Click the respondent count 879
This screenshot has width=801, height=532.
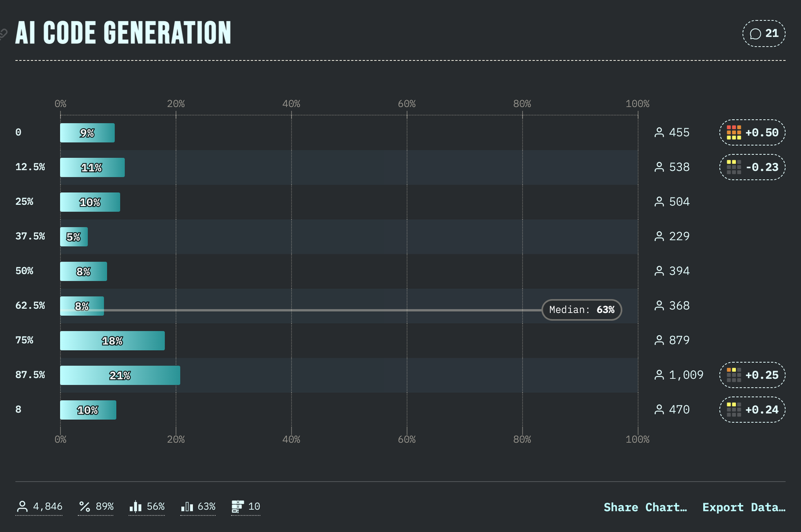(680, 340)
